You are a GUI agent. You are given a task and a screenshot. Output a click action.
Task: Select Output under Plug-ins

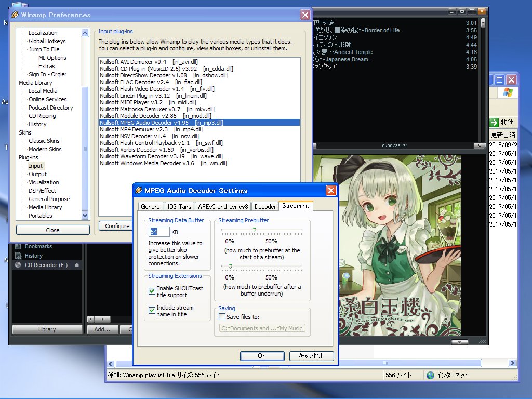(x=37, y=174)
